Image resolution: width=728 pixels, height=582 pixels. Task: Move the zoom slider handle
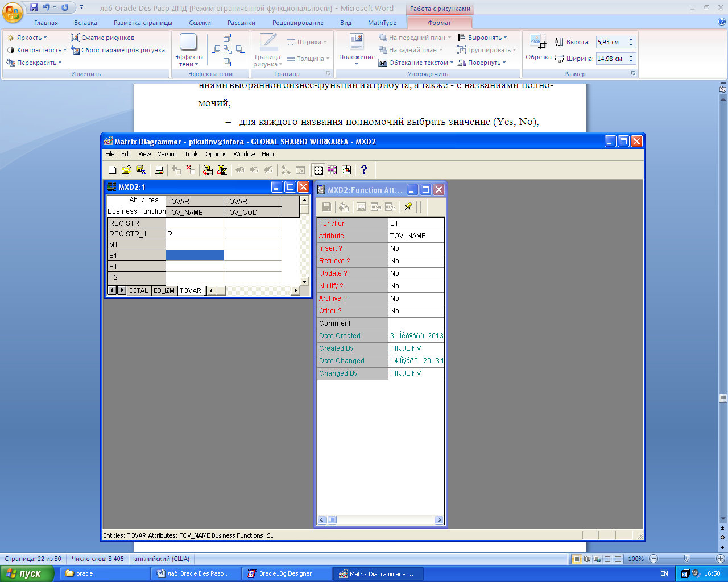(686, 559)
